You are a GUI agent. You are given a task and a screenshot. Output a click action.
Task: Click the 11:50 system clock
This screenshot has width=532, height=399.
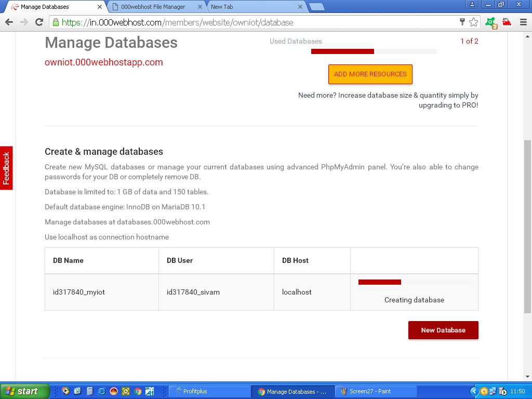pyautogui.click(x=517, y=391)
